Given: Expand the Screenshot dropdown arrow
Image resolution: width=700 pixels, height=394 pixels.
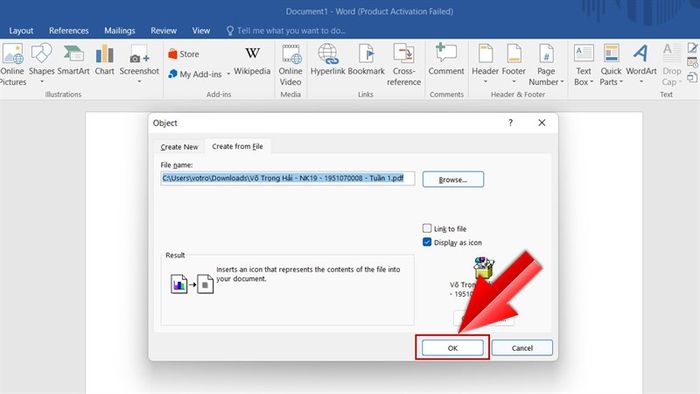Looking at the screenshot, I should [139, 82].
